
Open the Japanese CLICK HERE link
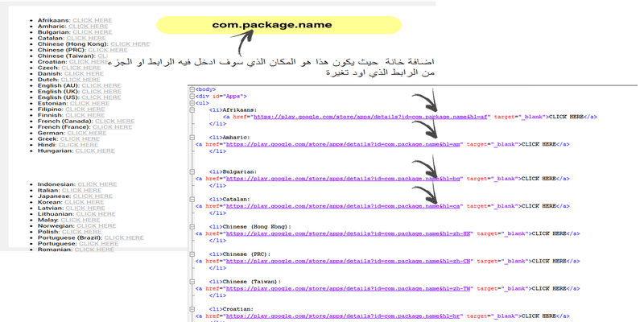[x=93, y=196]
